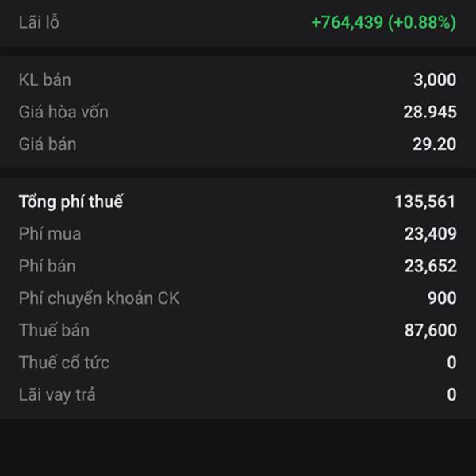Select the Lãi vay trả label
476x476 pixels.
pyautogui.click(x=57, y=394)
